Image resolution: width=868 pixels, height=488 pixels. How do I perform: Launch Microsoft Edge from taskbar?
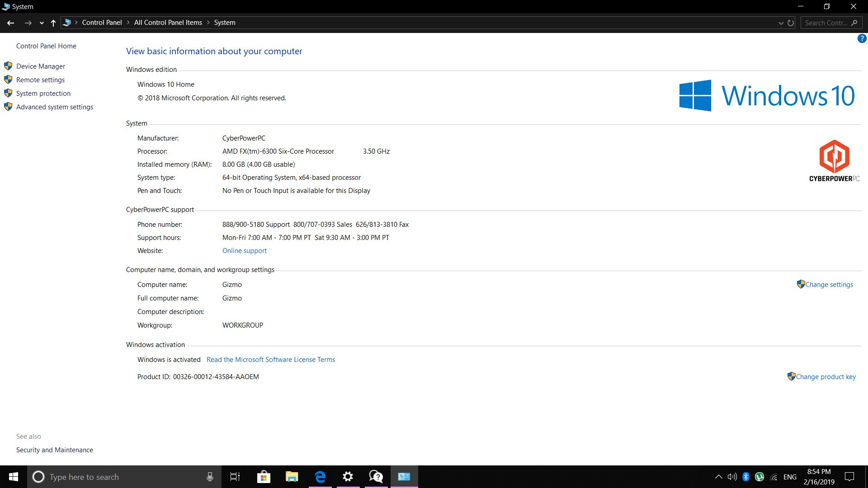320,477
